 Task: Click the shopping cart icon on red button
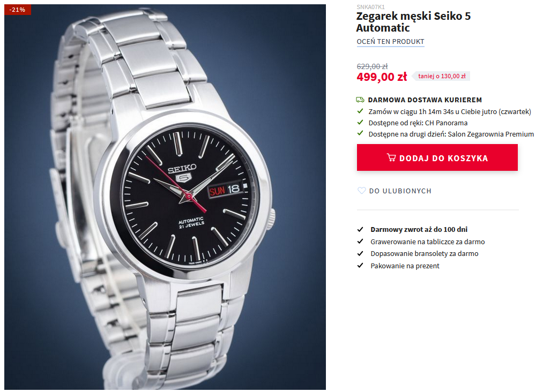[391, 158]
